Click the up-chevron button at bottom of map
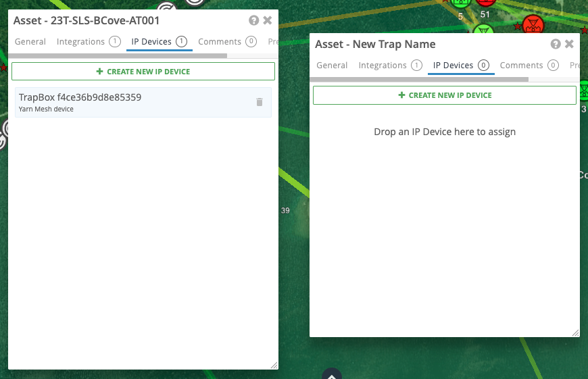The height and width of the screenshot is (379, 588). pyautogui.click(x=331, y=374)
